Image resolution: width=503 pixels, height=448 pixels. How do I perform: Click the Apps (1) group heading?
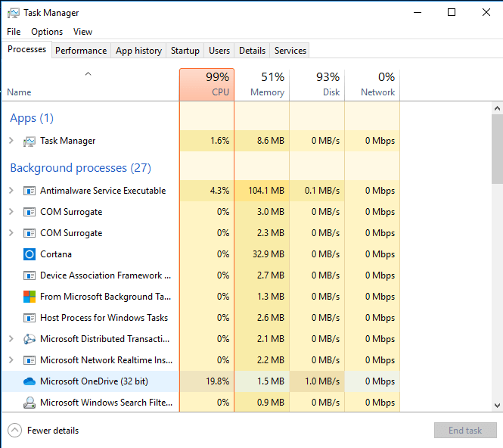click(32, 118)
